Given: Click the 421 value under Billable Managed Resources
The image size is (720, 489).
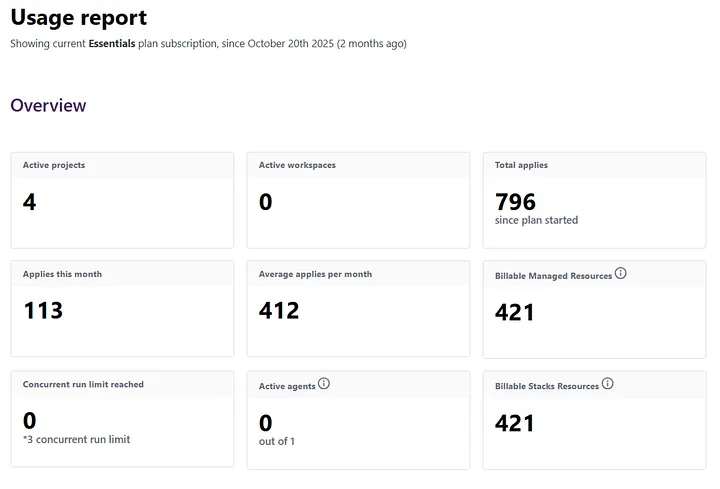Looking at the screenshot, I should [515, 313].
